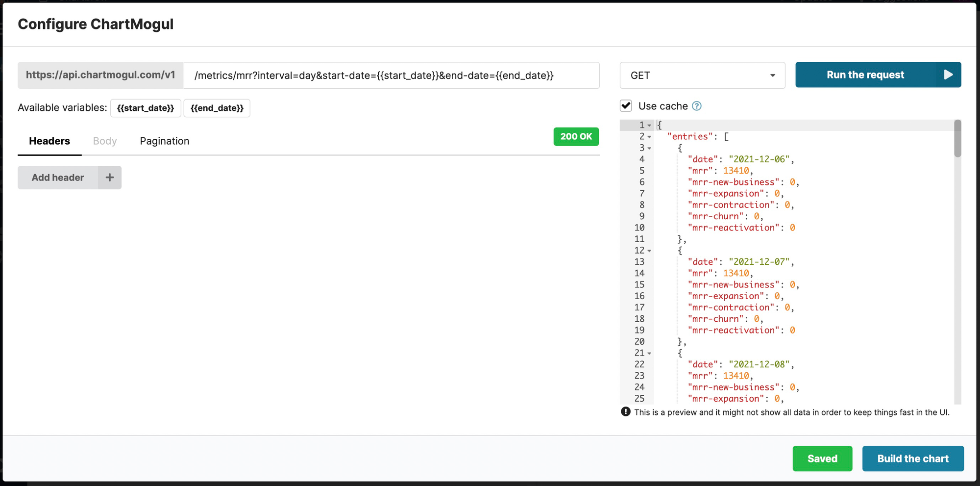Collapse the object fold at line 3
Image resolution: width=980 pixels, height=486 pixels.
649,148
